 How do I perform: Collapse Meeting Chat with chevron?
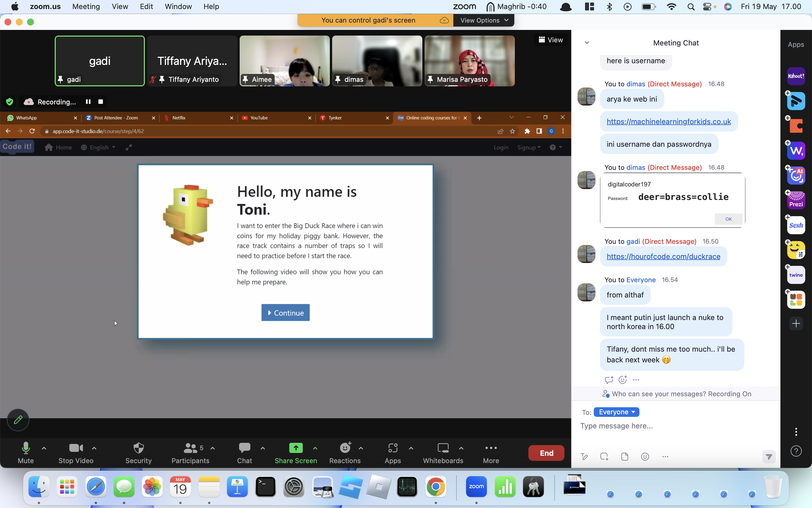[587, 43]
